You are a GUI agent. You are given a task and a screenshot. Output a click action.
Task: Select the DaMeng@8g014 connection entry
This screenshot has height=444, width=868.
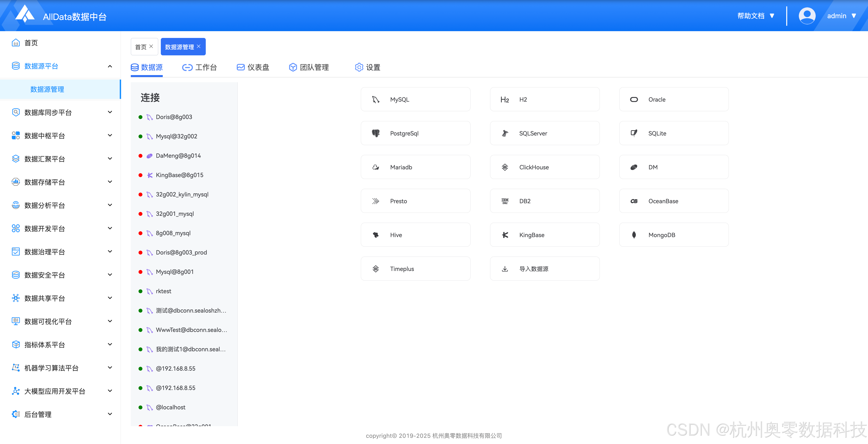(x=178, y=156)
